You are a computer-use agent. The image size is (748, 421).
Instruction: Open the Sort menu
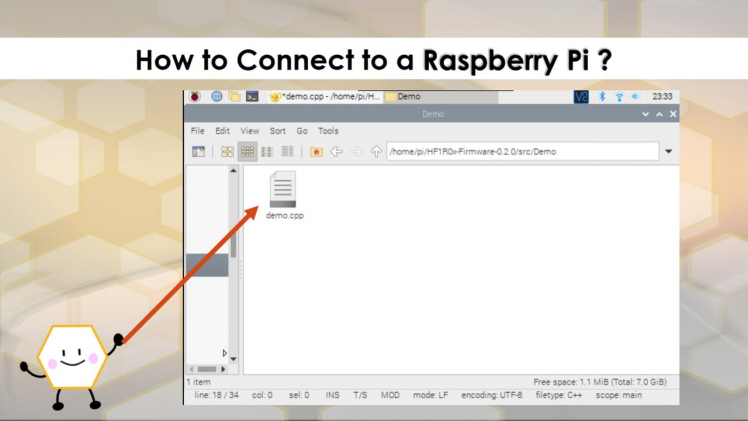pos(278,131)
